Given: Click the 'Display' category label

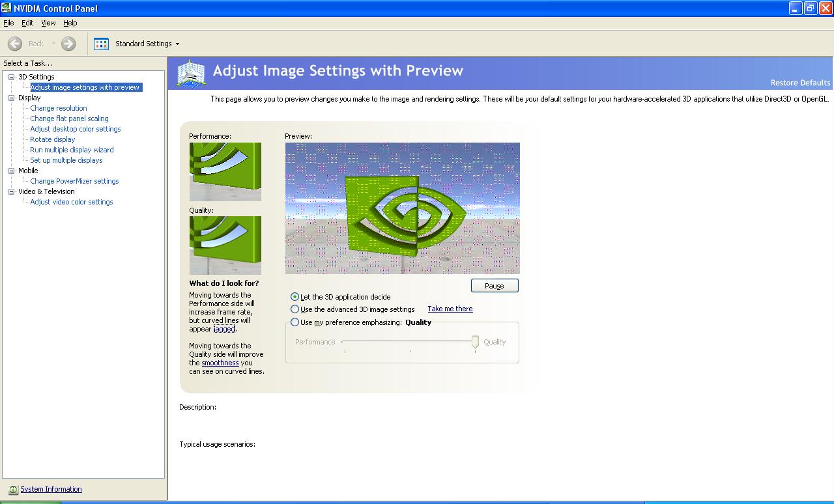Looking at the screenshot, I should tap(29, 98).
